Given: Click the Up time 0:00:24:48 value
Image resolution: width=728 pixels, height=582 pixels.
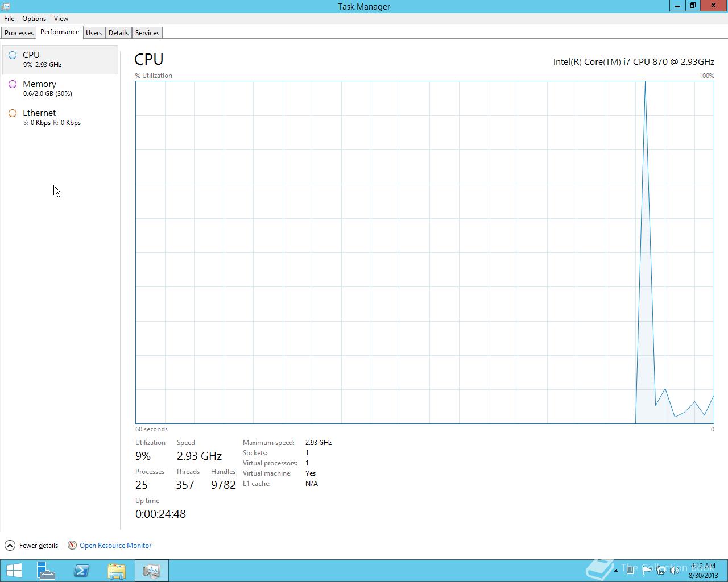Looking at the screenshot, I should (160, 514).
